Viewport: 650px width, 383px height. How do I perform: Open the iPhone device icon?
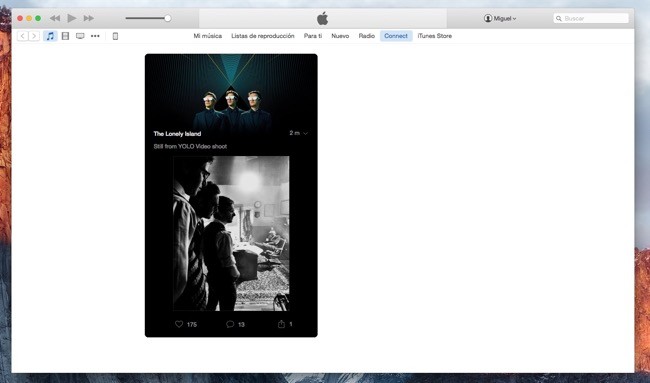pyautogui.click(x=115, y=36)
